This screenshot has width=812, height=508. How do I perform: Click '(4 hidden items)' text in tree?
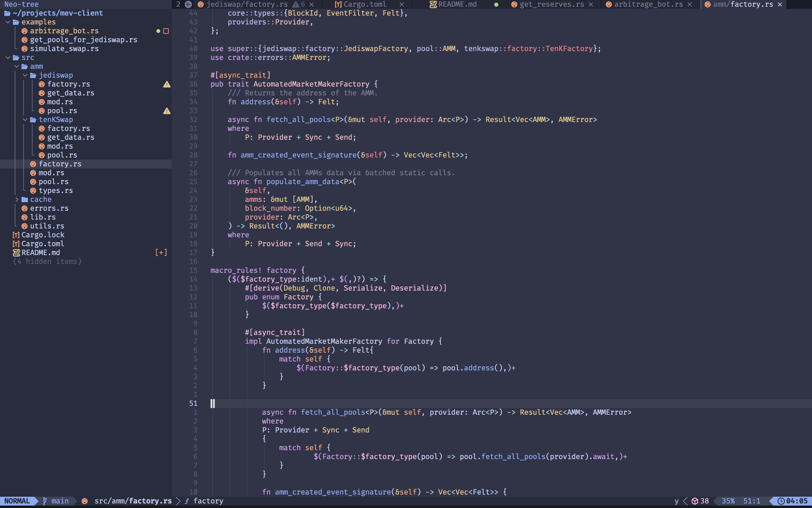[47, 261]
